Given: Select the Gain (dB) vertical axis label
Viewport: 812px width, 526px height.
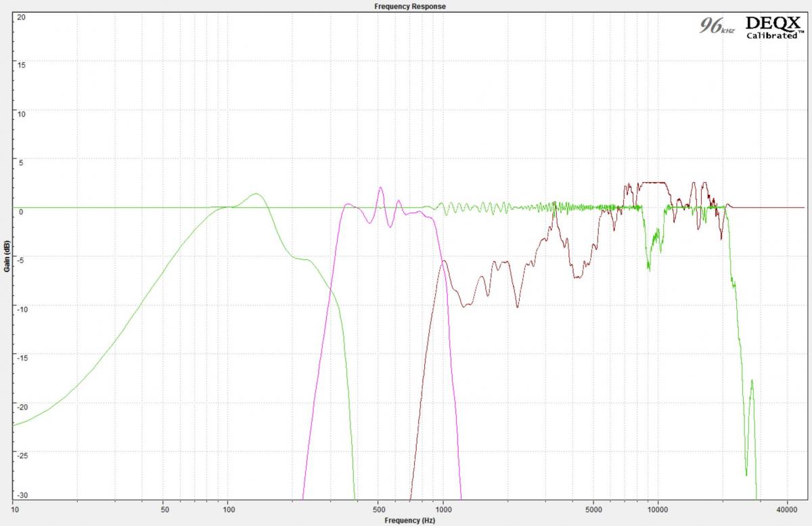Looking at the screenshot, I should pyautogui.click(x=6, y=256).
